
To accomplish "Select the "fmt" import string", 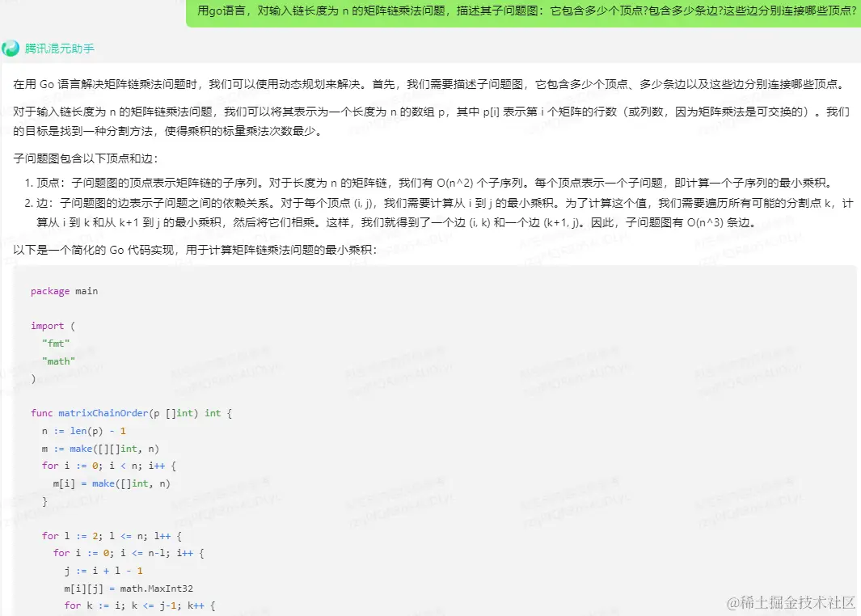I will [55, 343].
